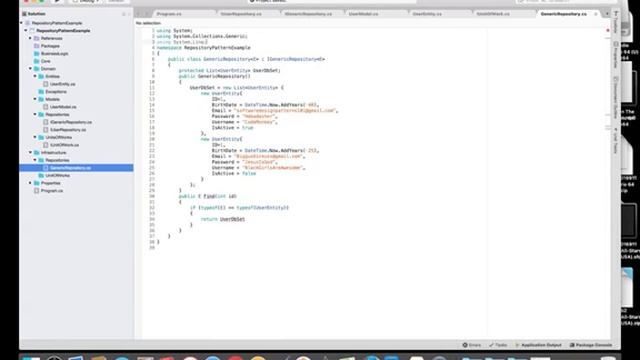
Task: Click the IUserRepository.cs file icon in tree
Action: coord(46,130)
